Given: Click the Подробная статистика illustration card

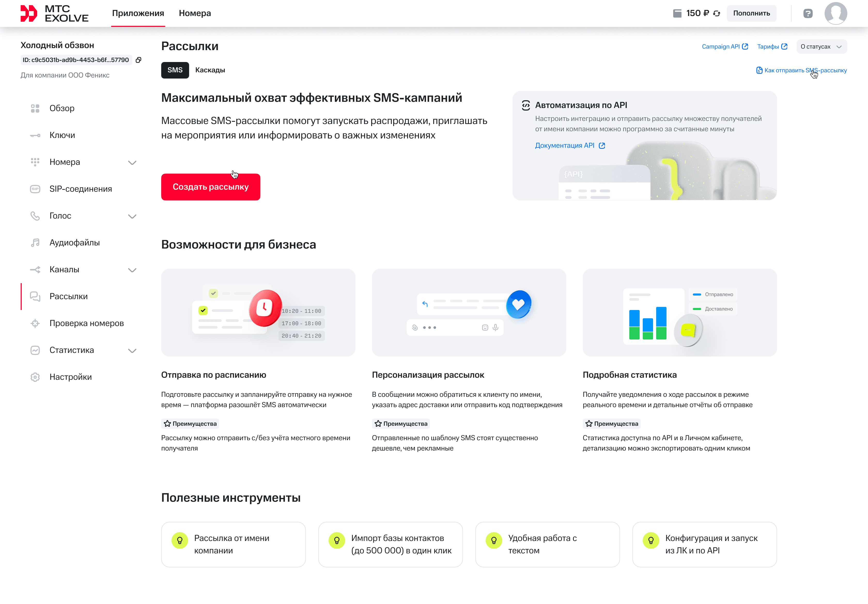Looking at the screenshot, I should [680, 312].
